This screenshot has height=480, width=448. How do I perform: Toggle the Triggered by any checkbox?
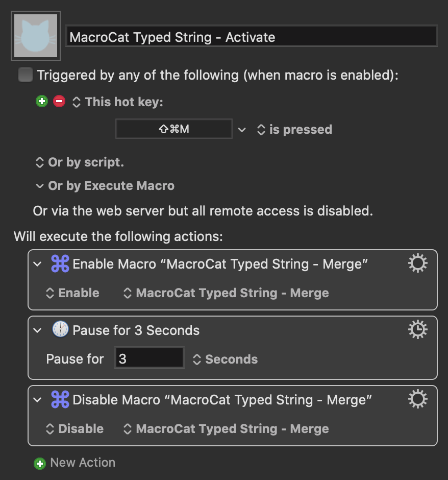26,75
